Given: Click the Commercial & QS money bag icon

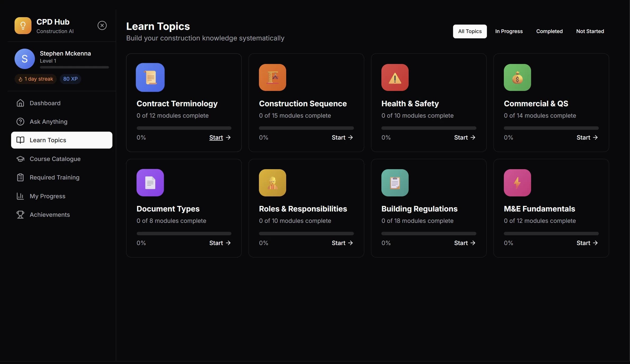Looking at the screenshot, I should pyautogui.click(x=517, y=77).
